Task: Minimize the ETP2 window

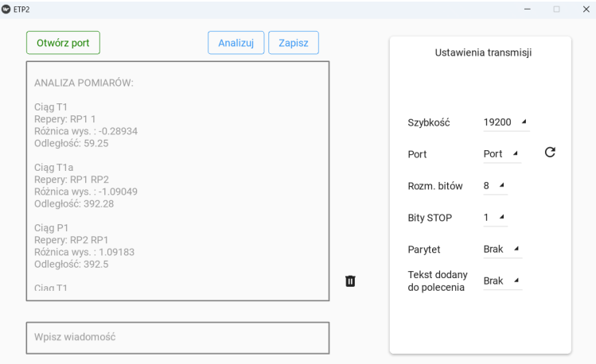Action: 528,9
